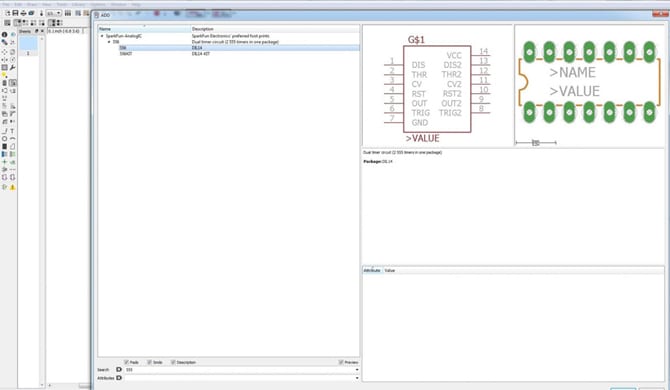Click the Save icon in top toolbar
Viewport: 670px width, 390px height.
(x=15, y=13)
